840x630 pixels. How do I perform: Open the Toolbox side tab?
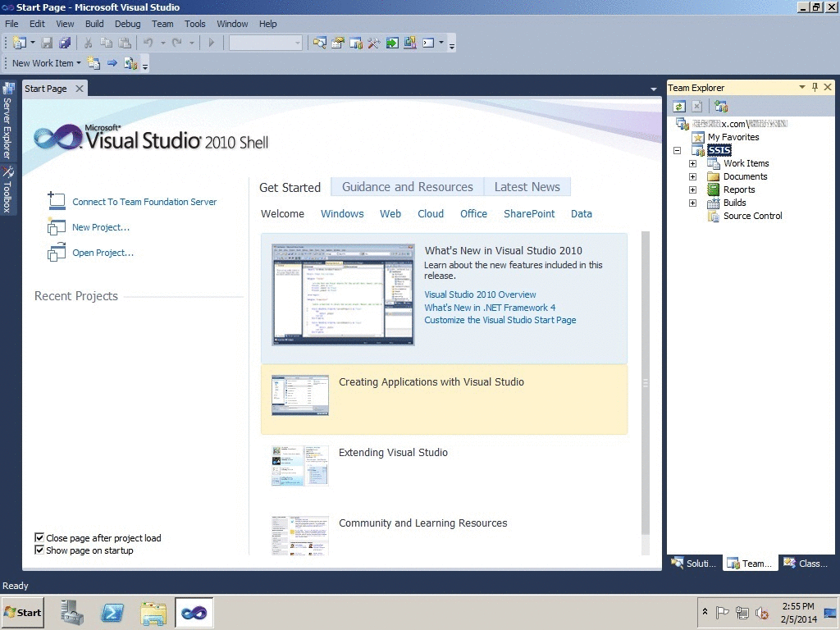7,189
